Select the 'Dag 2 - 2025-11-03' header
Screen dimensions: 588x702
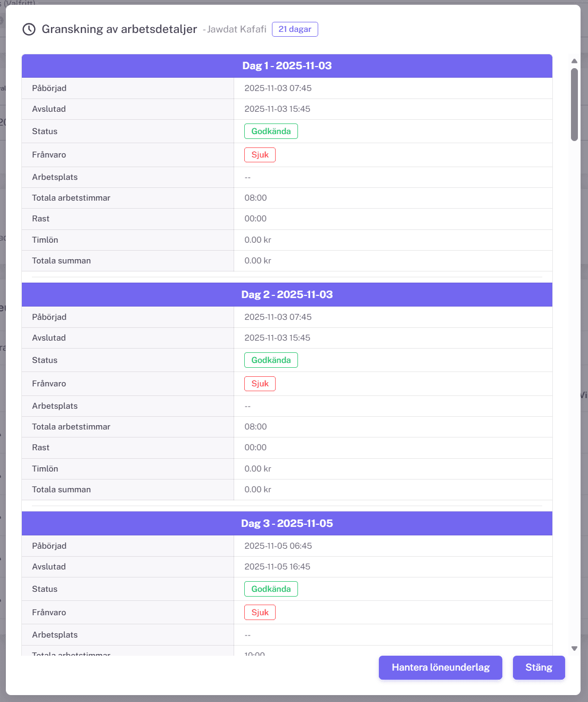coord(287,295)
